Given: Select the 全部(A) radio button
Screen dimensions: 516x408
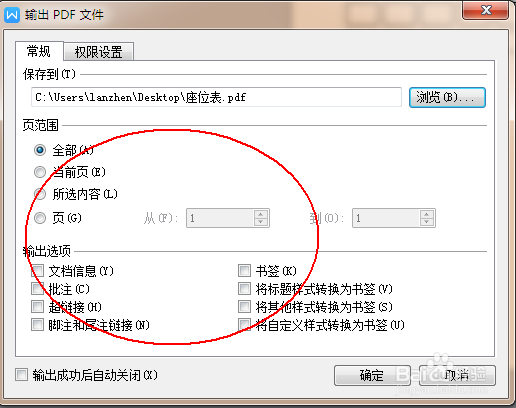Looking at the screenshot, I should point(40,150).
